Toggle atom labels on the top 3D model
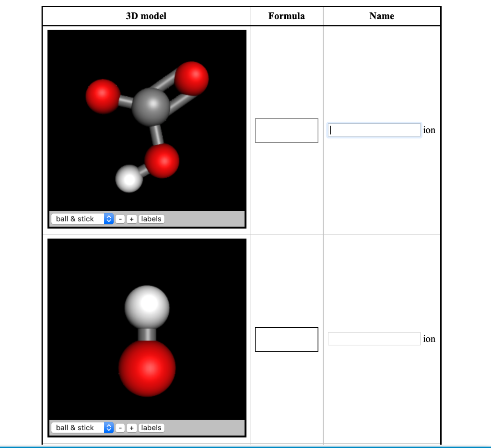Viewport: 491px width, 448px height. (x=151, y=218)
